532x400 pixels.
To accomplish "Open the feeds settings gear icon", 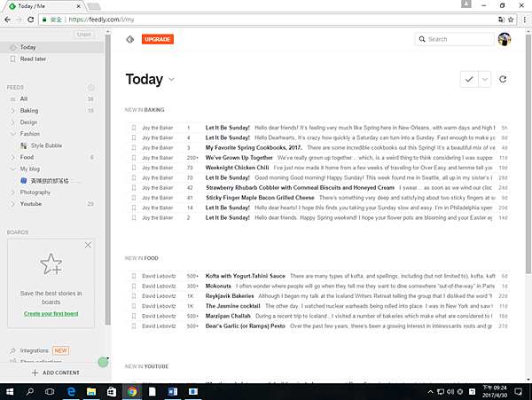I will [x=91, y=88].
